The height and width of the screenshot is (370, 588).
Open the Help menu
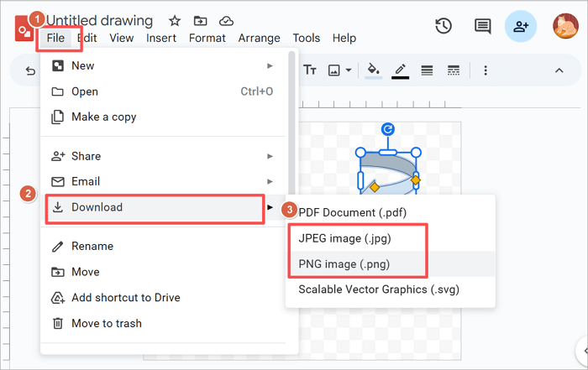coord(344,38)
